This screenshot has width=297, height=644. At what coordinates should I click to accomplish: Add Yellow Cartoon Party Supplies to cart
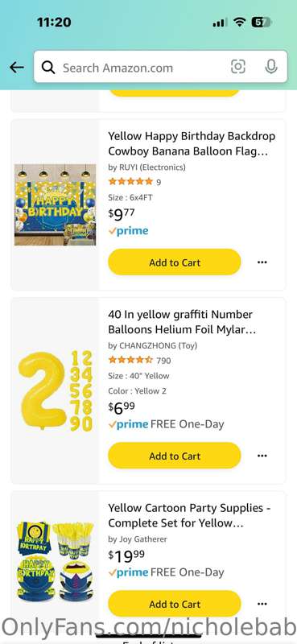coord(175,604)
